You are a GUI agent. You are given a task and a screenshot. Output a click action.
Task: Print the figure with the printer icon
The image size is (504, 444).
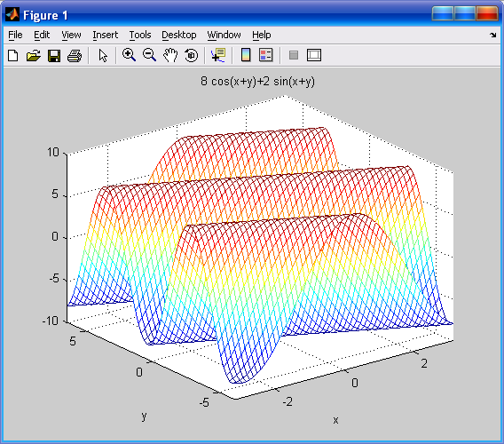coord(75,56)
